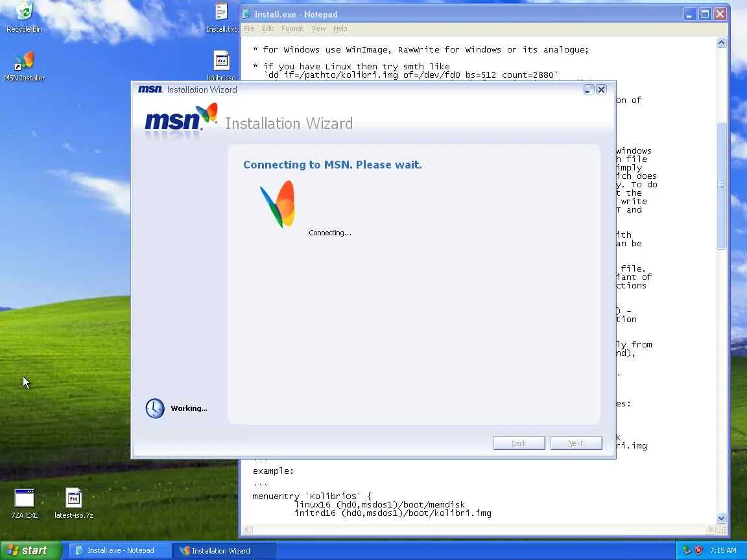Viewport: 747px width, 560px height.
Task: Click Notepad vertical scrollbar thumb
Action: (721, 185)
